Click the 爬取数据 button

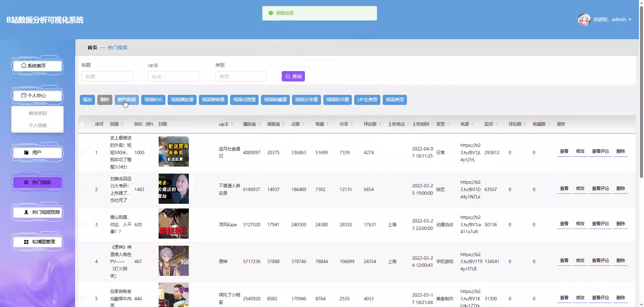pyautogui.click(x=127, y=100)
